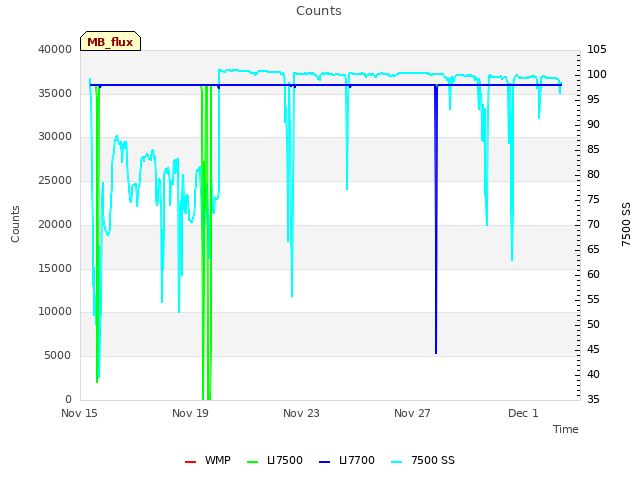Image resolution: width=640 pixels, height=480 pixels.
Task: Toggle the 7500 SS legend entry
Action: [x=423, y=460]
